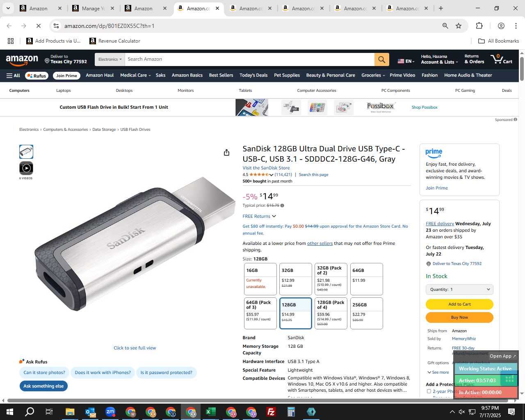Expand the Medical Care menu

coord(135,75)
